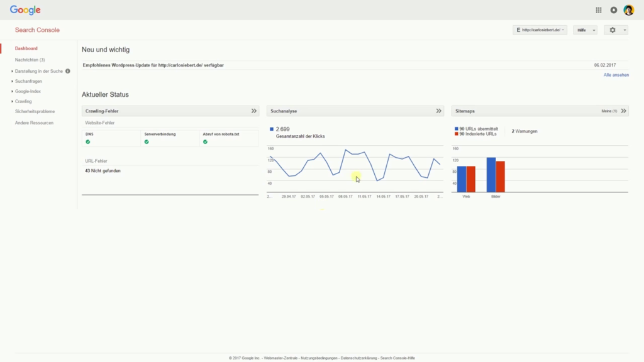Click Datenschutzerklärung footer link

coord(358,358)
